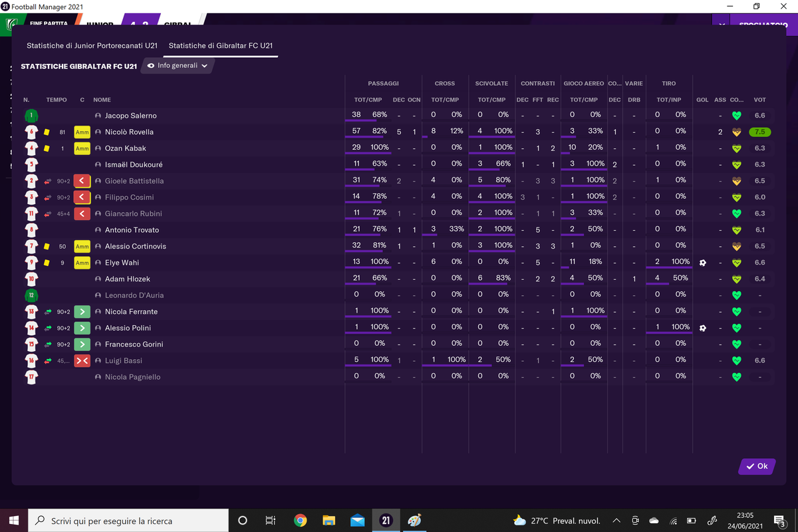The image size is (798, 532).
Task: Open player Ismaël Doukouré's profile
Action: click(x=134, y=164)
